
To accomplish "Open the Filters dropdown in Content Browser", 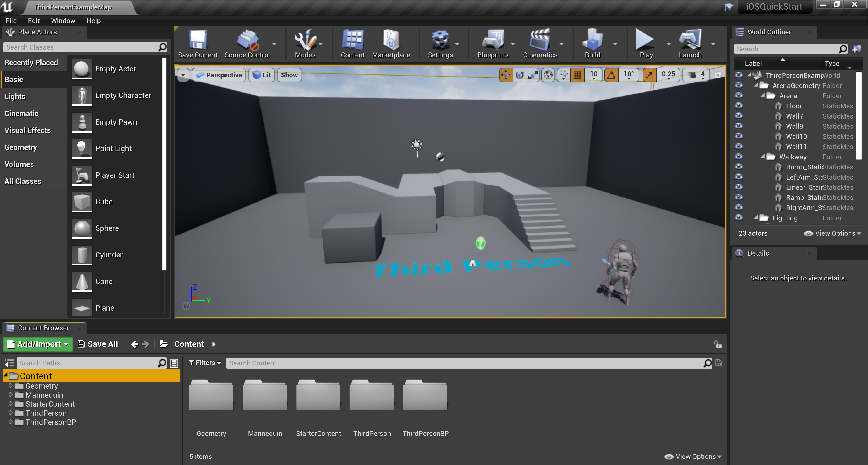I will tap(205, 363).
